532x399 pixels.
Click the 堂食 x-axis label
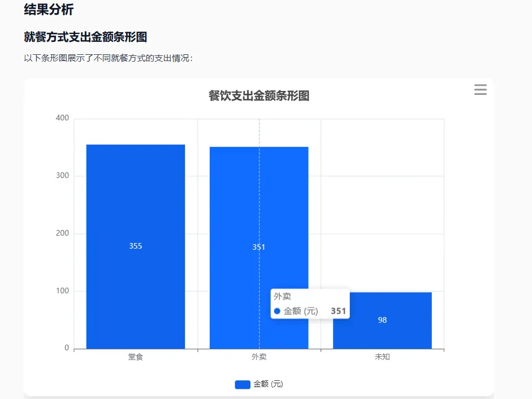[x=136, y=357]
